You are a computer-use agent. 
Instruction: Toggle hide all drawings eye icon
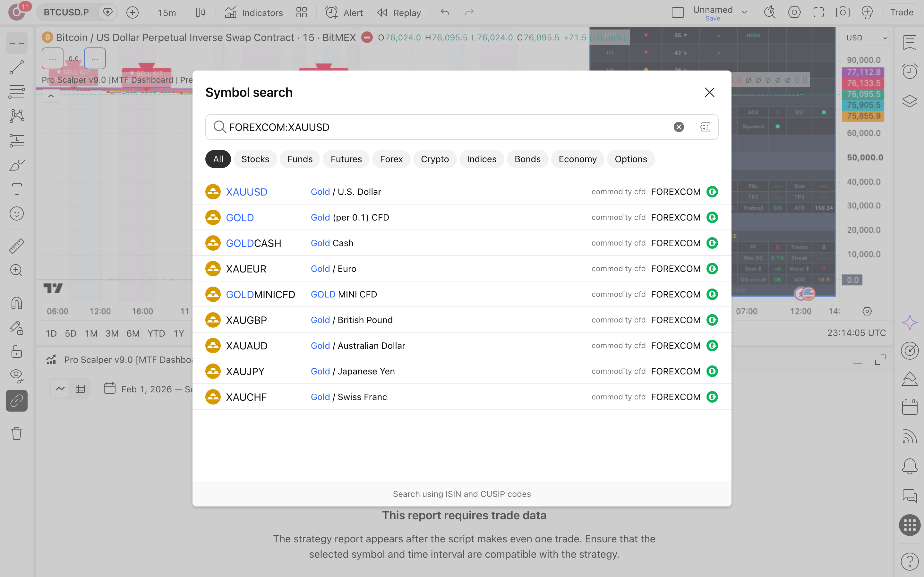click(17, 376)
